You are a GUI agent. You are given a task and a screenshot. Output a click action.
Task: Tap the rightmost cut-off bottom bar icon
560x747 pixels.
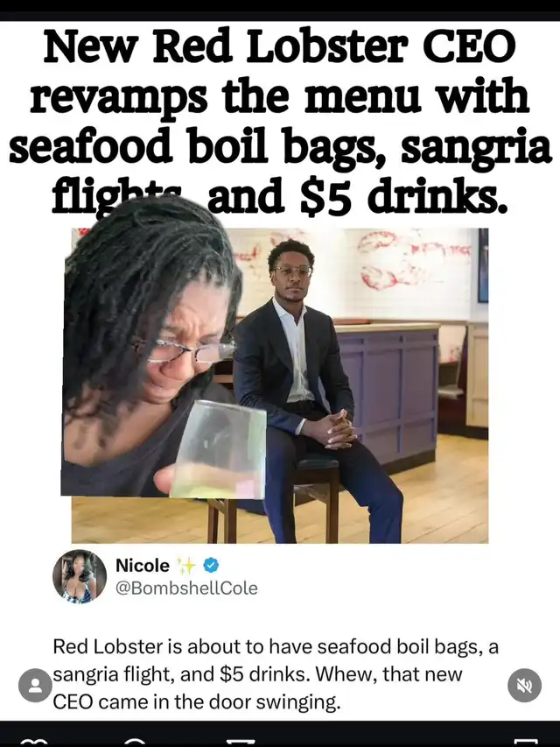pos(526,743)
